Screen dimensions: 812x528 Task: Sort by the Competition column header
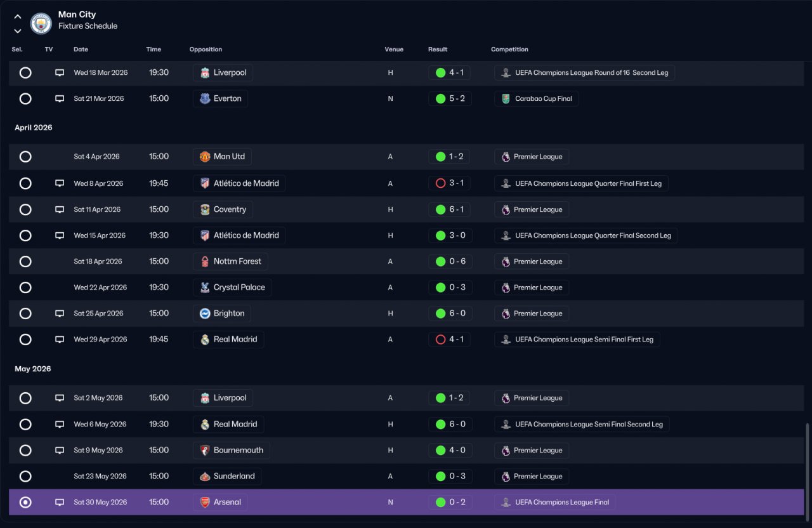[x=509, y=49]
